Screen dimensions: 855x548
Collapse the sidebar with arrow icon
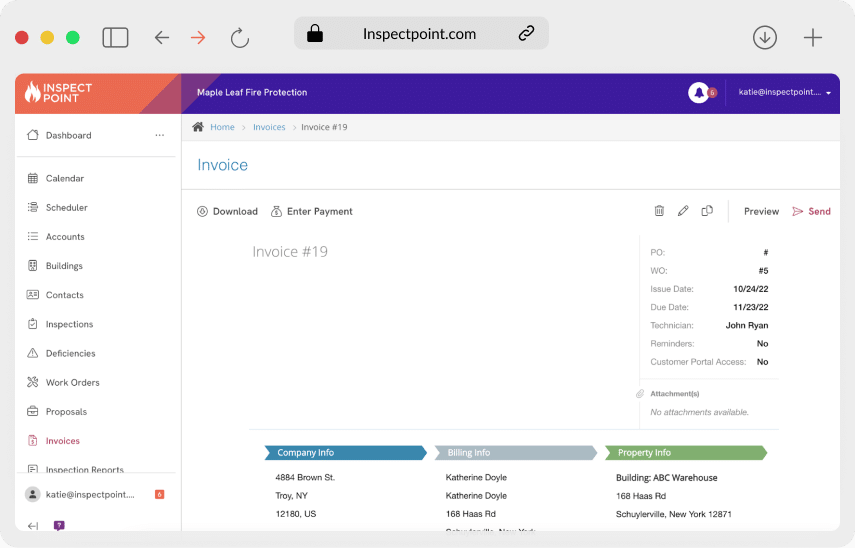click(x=33, y=525)
